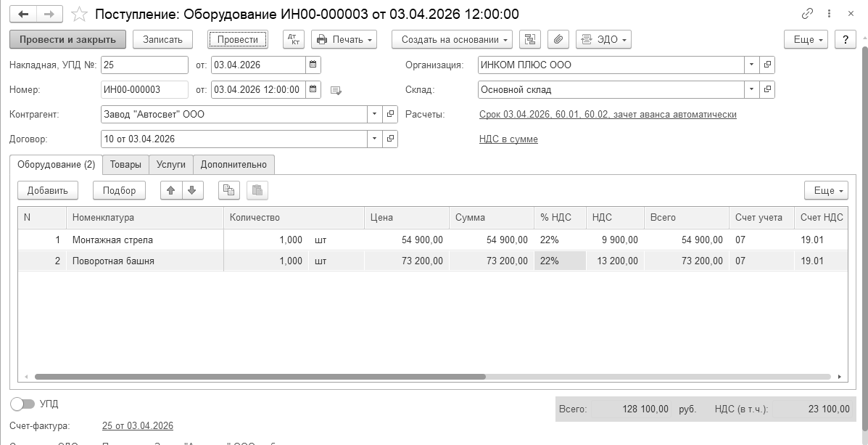Switch to the Услуги tab
Viewport: 868px width, 445px height.
pyautogui.click(x=171, y=165)
